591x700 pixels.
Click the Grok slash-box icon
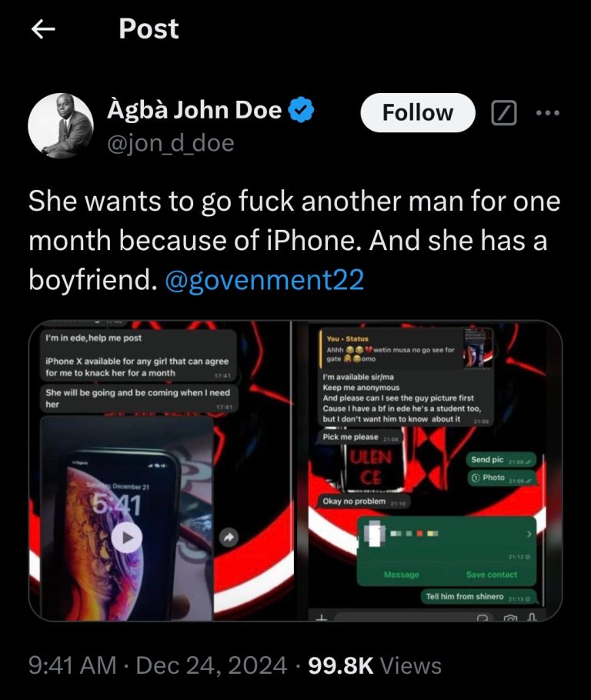click(504, 112)
